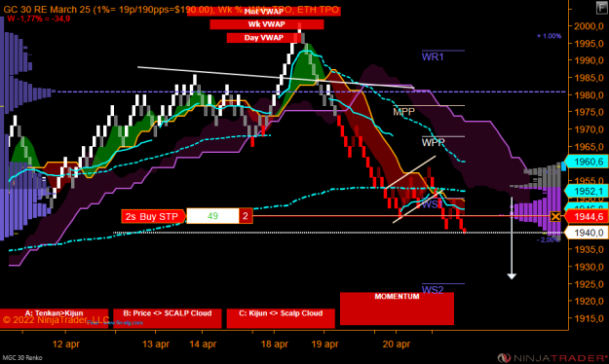
Task: Click the 1915,0 price axis label
Action: 589,318
